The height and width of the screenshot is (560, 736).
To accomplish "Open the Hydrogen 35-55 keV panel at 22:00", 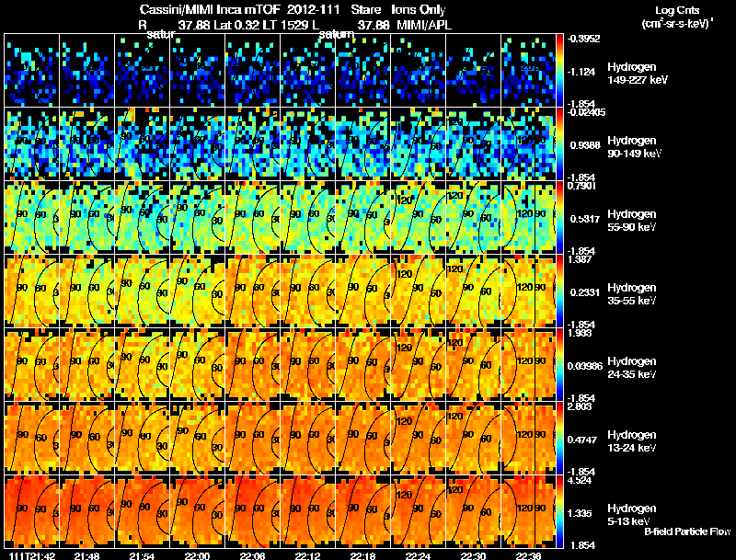I will click(198, 291).
